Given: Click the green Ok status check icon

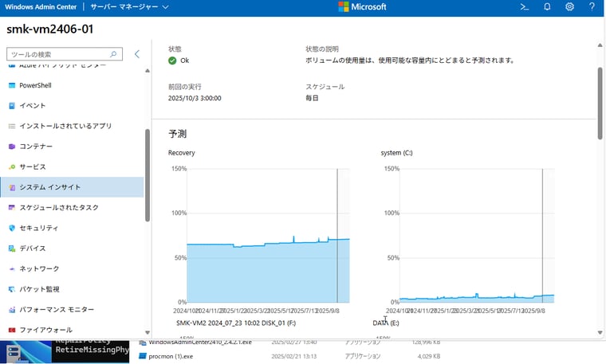Looking at the screenshot, I should coord(172,61).
